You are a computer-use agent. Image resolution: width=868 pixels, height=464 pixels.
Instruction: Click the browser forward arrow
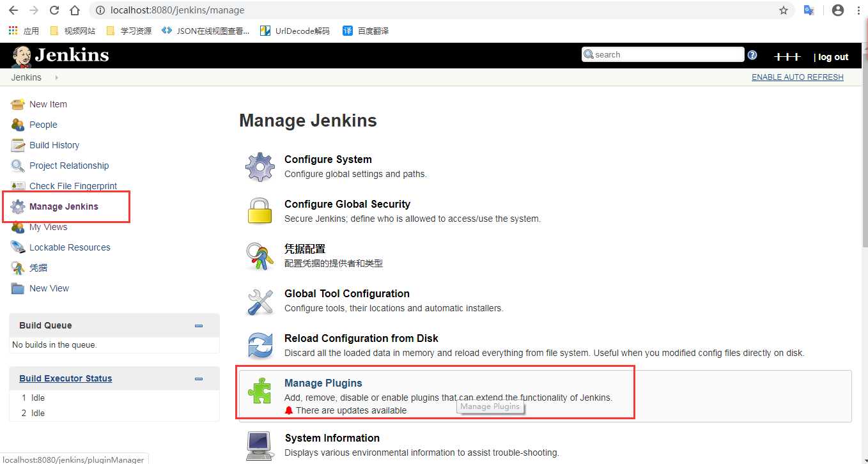click(34, 10)
